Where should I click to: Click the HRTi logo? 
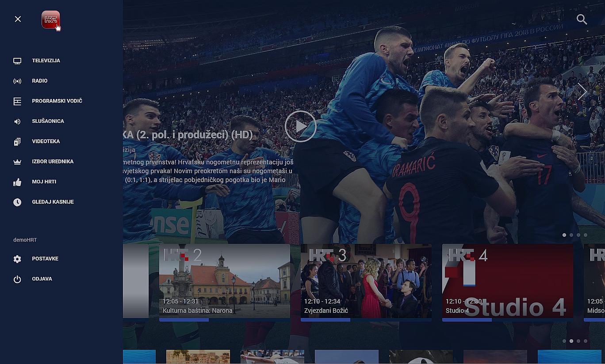tap(51, 19)
